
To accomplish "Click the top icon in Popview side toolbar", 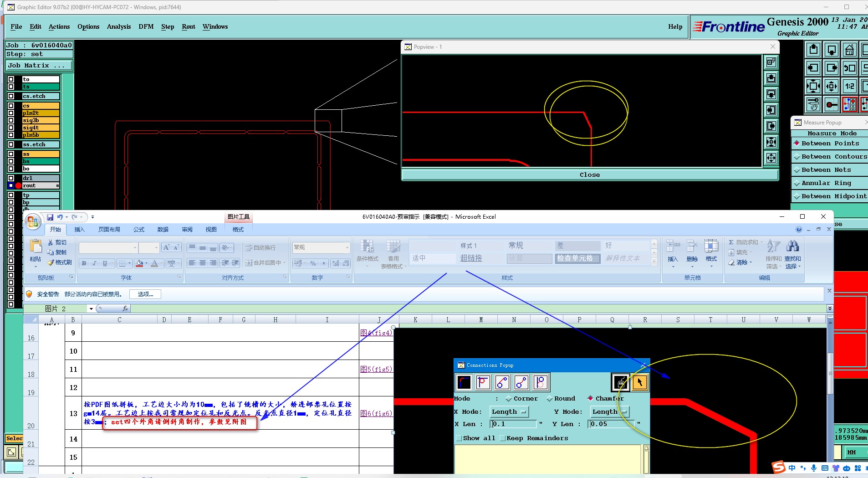I will click(x=771, y=62).
